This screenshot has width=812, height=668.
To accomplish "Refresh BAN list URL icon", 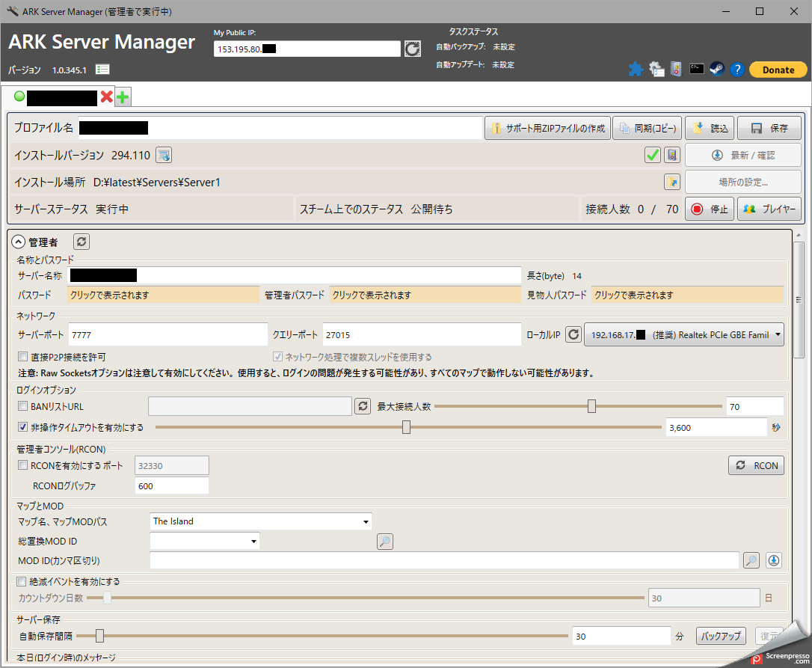I will coord(363,406).
